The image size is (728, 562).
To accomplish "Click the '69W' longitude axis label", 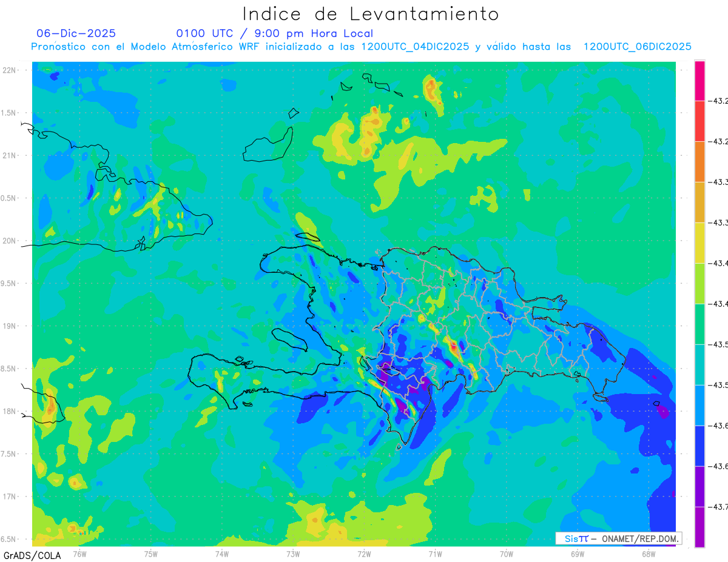I will (577, 554).
